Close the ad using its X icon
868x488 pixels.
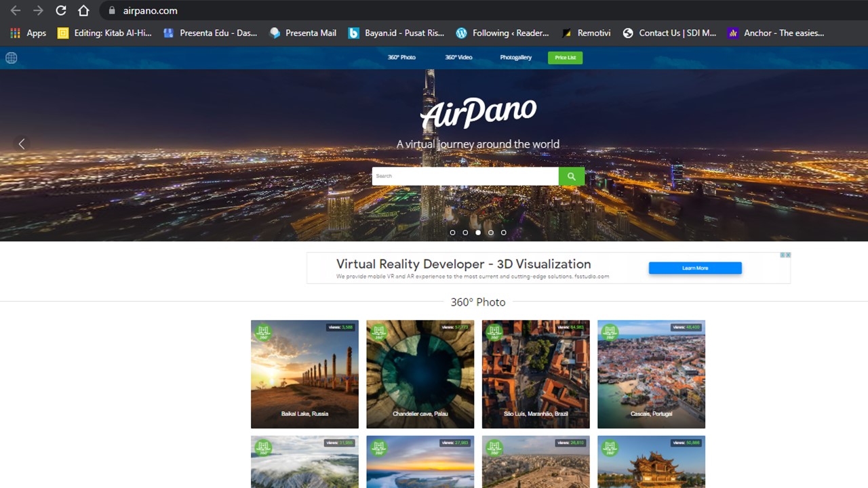coord(788,255)
